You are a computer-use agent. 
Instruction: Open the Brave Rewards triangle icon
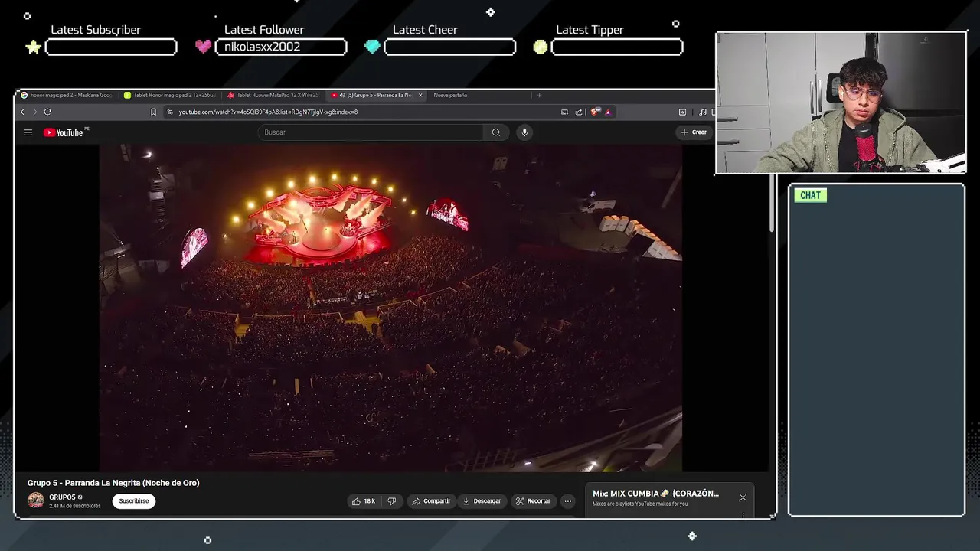pyautogui.click(x=608, y=112)
